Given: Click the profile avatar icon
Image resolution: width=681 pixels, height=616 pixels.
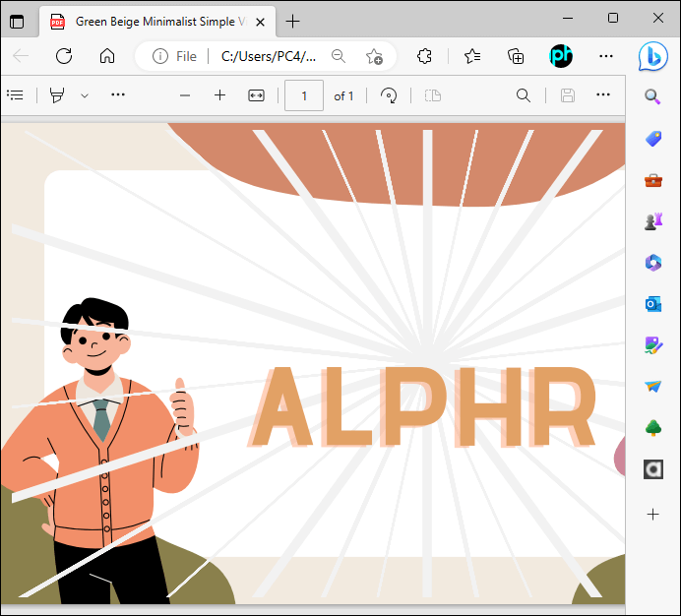Looking at the screenshot, I should click(561, 56).
